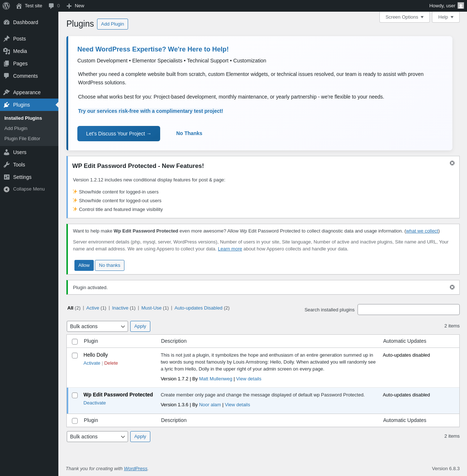
Task: Focus the Search installed plugins field
Action: point(409,310)
